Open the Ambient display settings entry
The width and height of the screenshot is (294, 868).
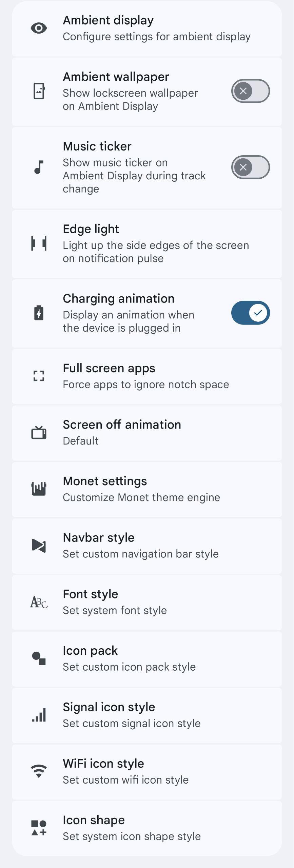(x=156, y=28)
